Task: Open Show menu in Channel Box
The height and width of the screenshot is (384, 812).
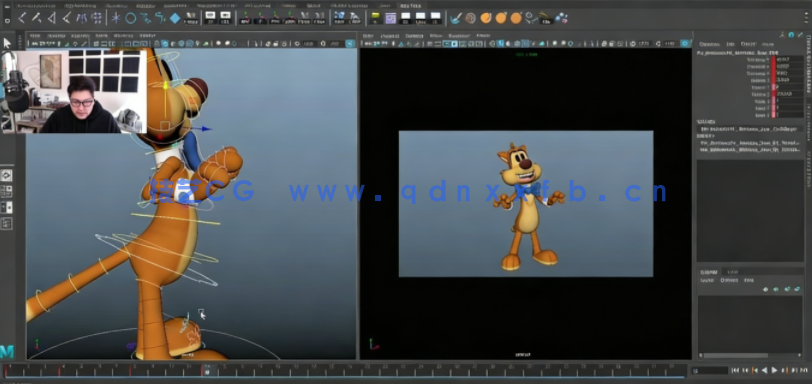Action: coord(768,44)
